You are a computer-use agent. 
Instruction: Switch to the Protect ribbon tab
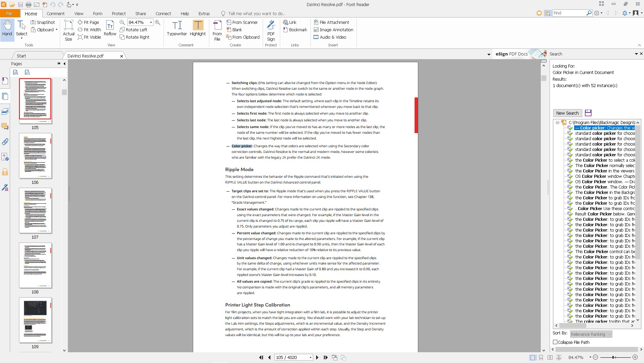pyautogui.click(x=119, y=13)
